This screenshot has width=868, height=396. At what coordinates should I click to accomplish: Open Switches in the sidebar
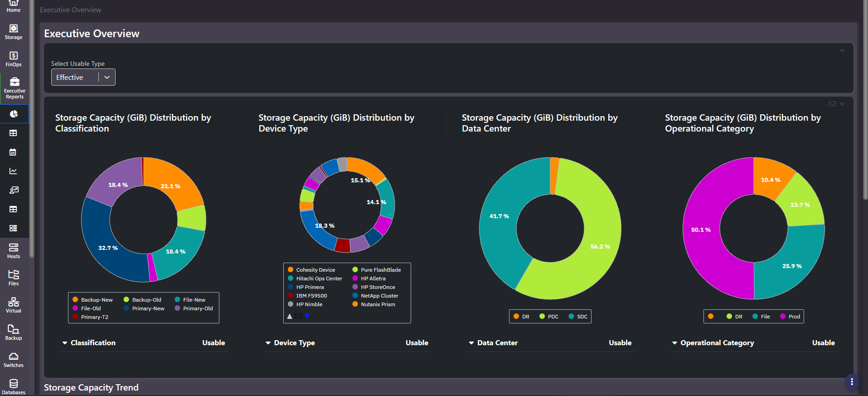pos(14,360)
